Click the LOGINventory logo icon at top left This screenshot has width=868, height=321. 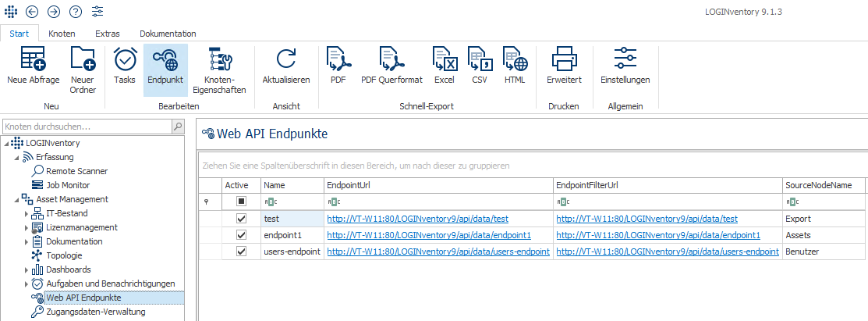[10, 11]
